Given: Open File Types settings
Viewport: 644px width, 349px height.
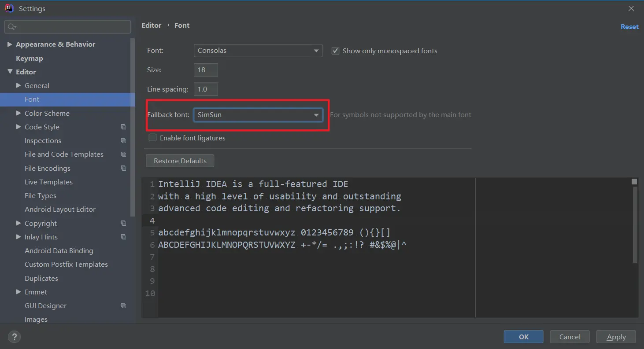Looking at the screenshot, I should (x=41, y=196).
